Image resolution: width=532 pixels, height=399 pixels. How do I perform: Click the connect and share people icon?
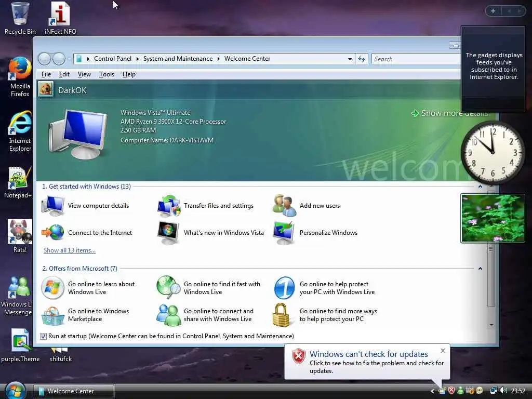(x=168, y=315)
